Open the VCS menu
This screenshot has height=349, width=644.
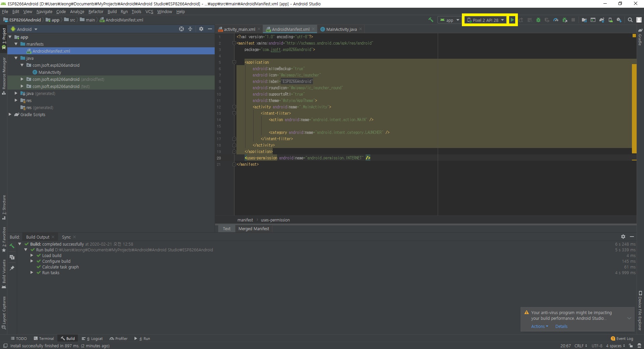(149, 11)
